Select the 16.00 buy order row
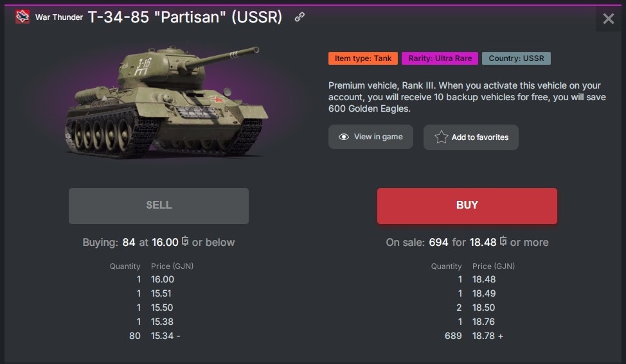The height and width of the screenshot is (364, 626). coord(162,279)
